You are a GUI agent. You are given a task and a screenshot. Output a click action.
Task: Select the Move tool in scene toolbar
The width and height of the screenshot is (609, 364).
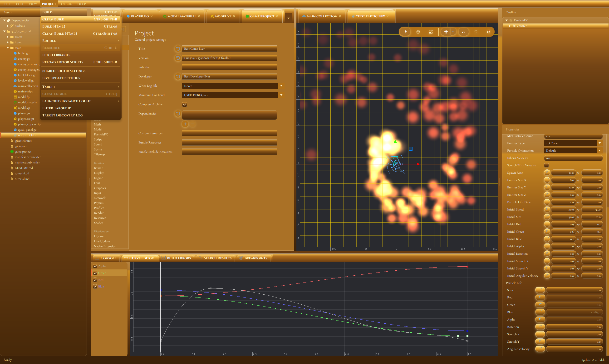click(405, 32)
